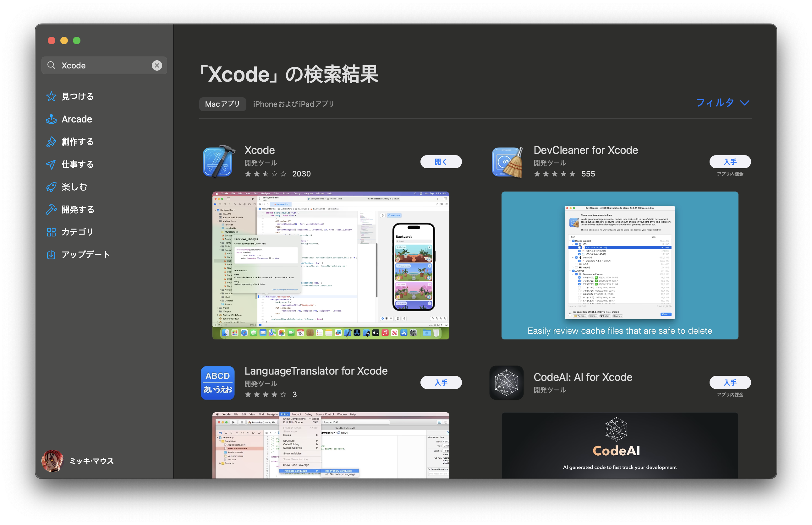Click the account avatar picture

click(52, 461)
